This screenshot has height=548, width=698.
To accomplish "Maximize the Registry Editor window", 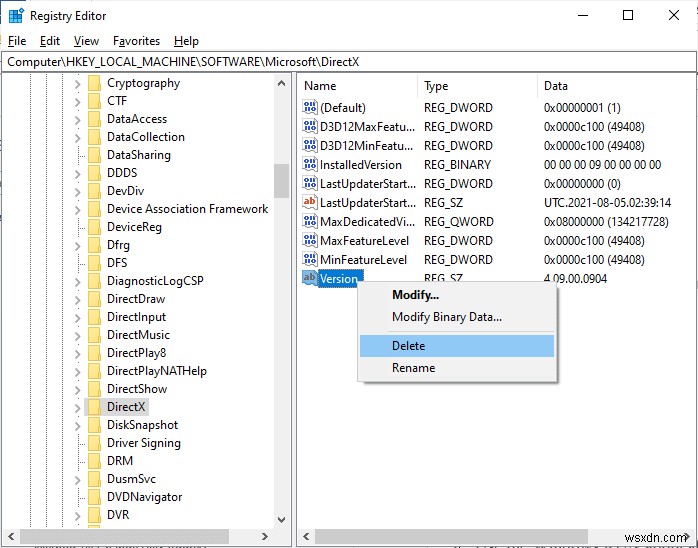I will [628, 16].
